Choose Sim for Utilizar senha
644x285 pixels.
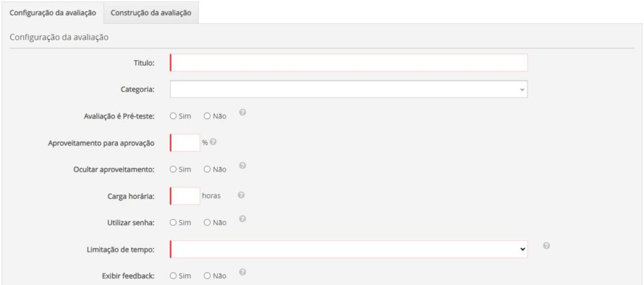pos(174,223)
